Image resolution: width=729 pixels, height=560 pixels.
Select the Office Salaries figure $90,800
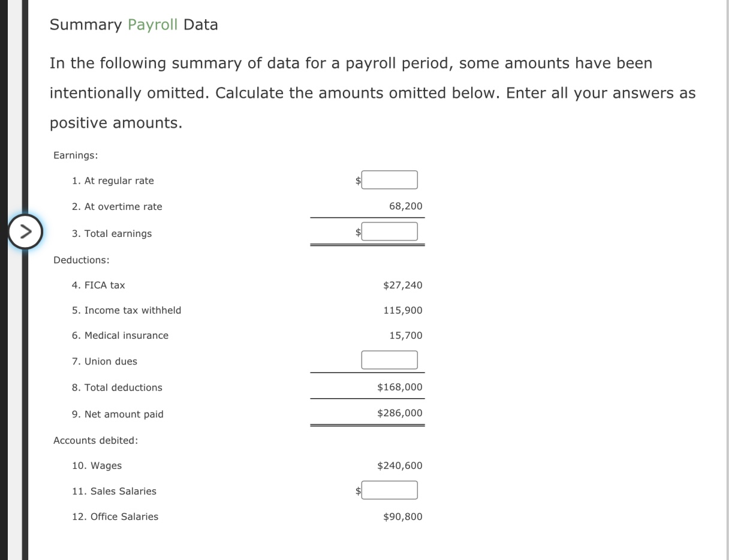click(402, 516)
